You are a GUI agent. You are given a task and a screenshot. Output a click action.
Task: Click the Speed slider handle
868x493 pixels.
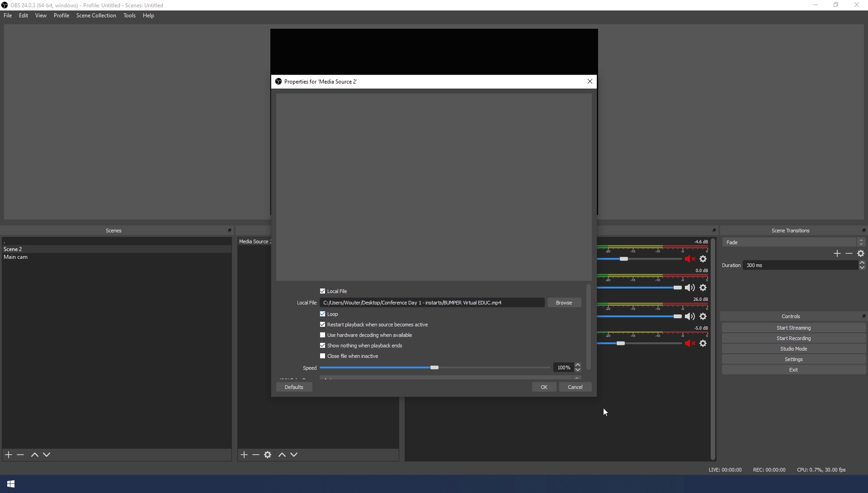coord(434,368)
